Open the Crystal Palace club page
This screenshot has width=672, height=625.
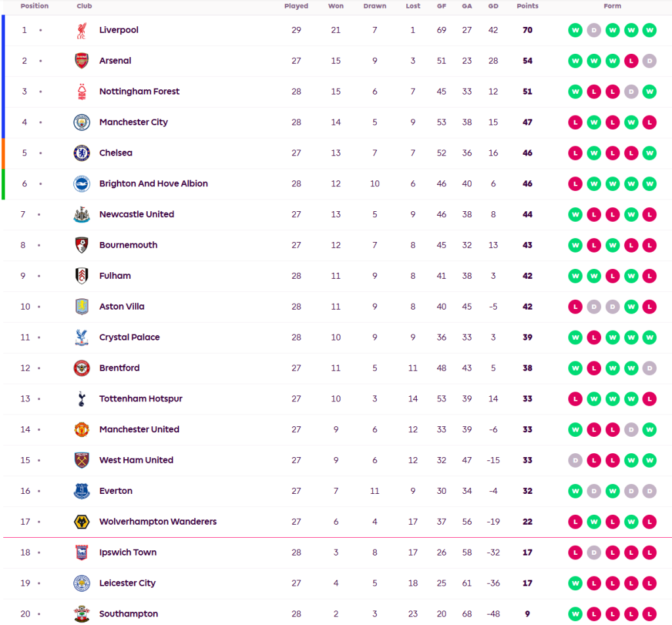pyautogui.click(x=129, y=337)
